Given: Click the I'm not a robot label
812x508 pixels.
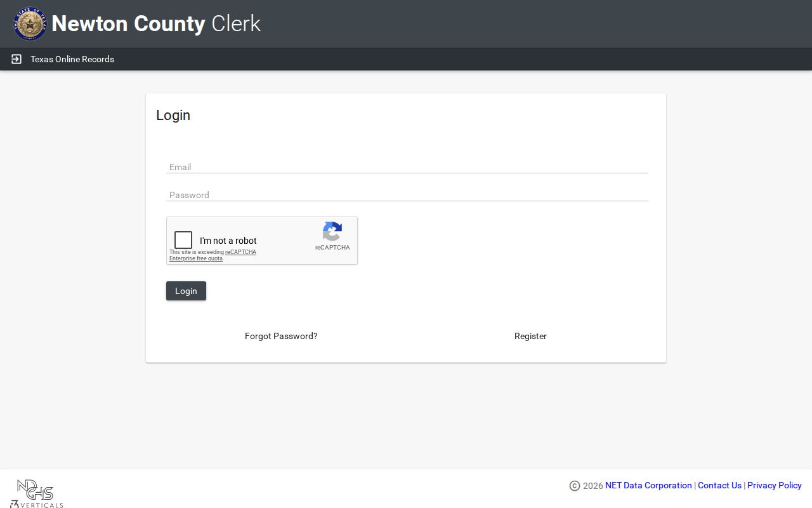Looking at the screenshot, I should click(x=228, y=241).
